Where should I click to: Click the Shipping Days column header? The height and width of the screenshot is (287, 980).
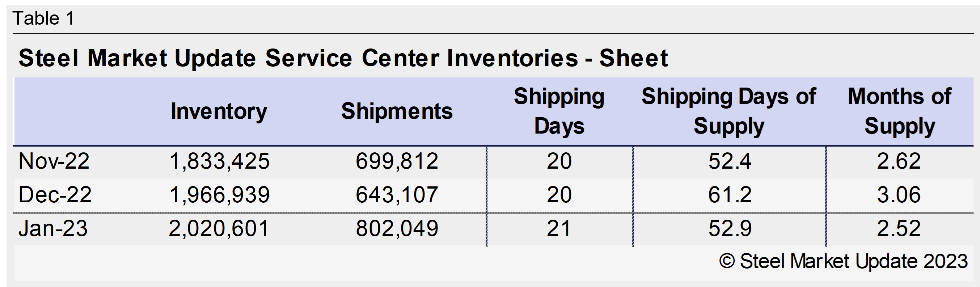coord(559,111)
